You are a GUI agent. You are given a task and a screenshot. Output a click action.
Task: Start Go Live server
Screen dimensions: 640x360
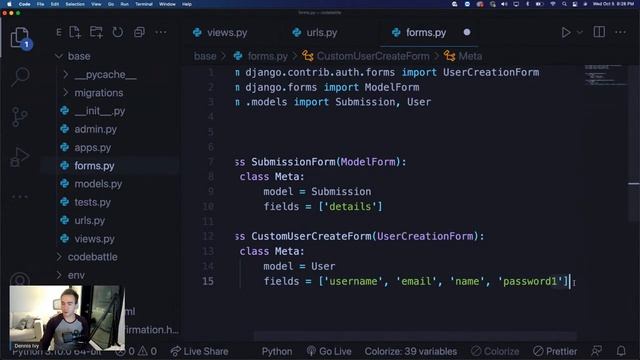pyautogui.click(x=329, y=351)
